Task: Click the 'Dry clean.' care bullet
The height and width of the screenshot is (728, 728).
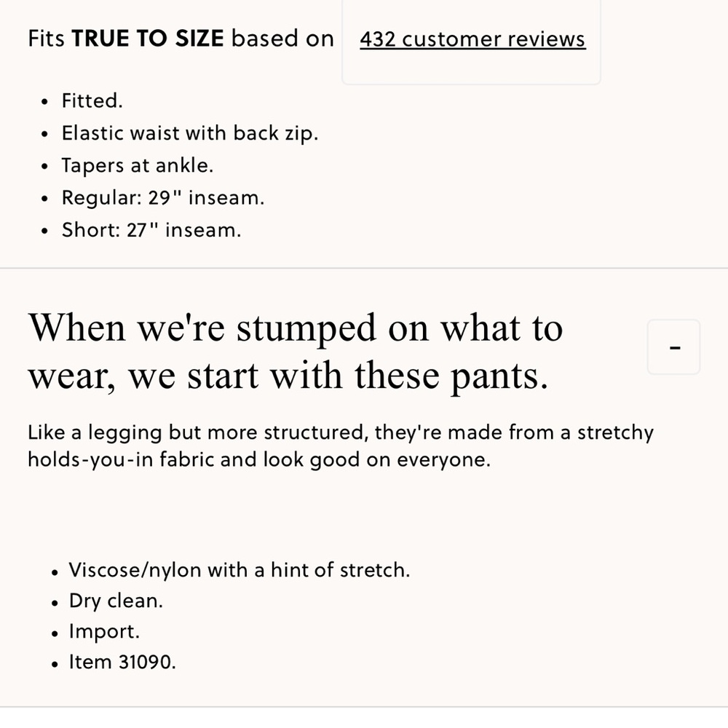Action: (116, 601)
